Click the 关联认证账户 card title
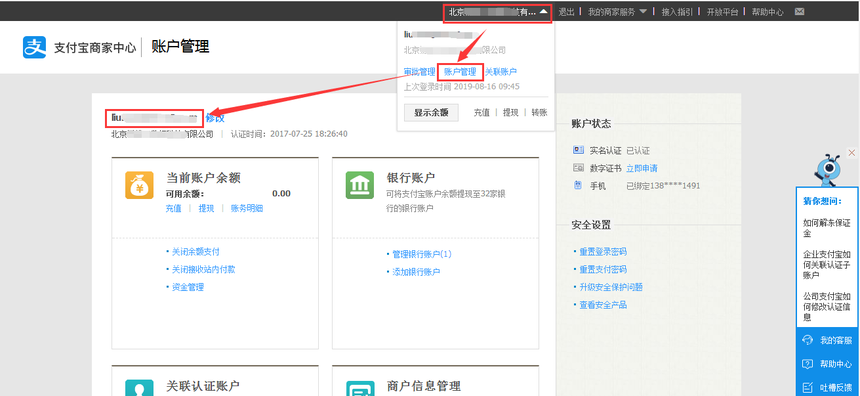The image size is (860, 396). 203,386
